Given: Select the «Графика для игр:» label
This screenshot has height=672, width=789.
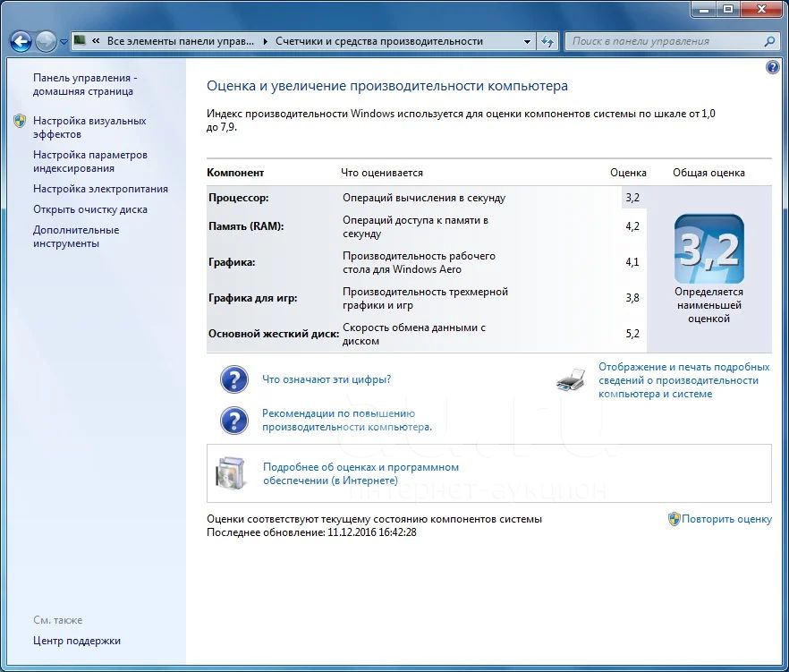Looking at the screenshot, I should click(x=252, y=298).
